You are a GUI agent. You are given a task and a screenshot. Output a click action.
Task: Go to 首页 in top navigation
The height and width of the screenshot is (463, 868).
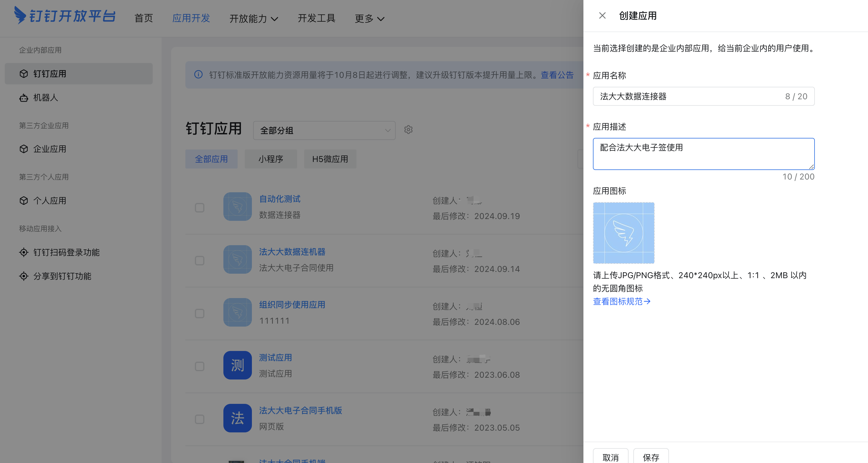[143, 18]
